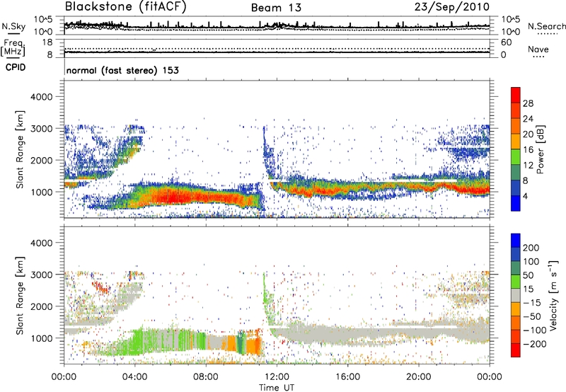This screenshot has height=392, width=566.
Task: Click the 4 tick on Power colorbar
Action: pyautogui.click(x=525, y=197)
